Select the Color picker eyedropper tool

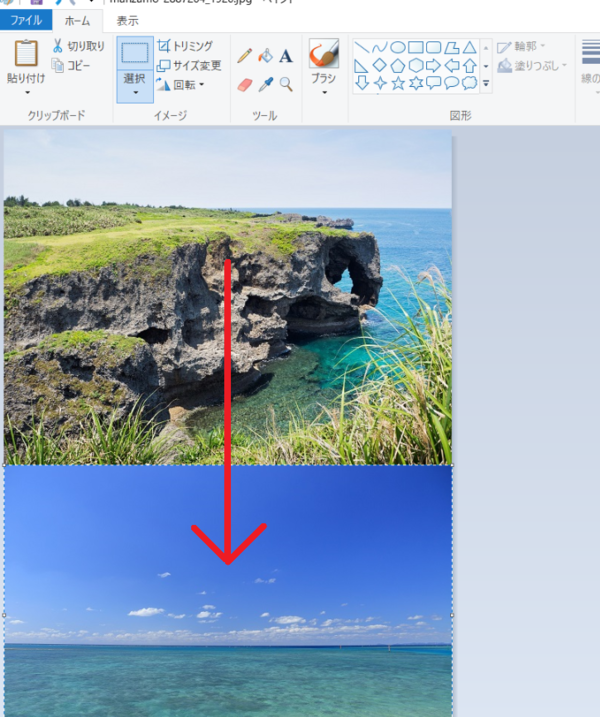pyautogui.click(x=265, y=85)
